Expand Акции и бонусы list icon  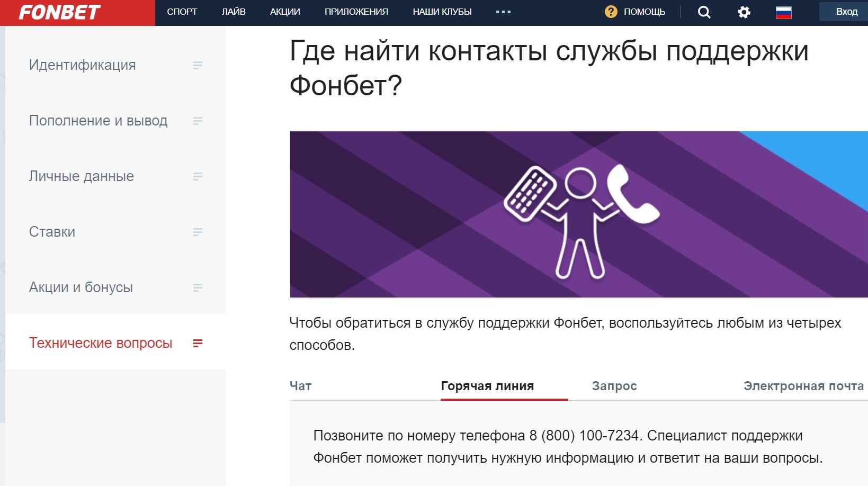click(198, 287)
